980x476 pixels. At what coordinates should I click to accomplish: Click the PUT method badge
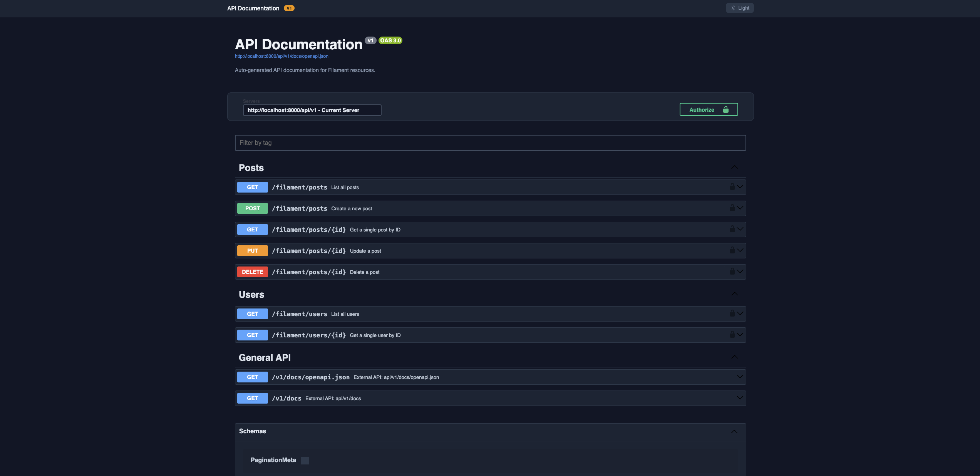(253, 251)
